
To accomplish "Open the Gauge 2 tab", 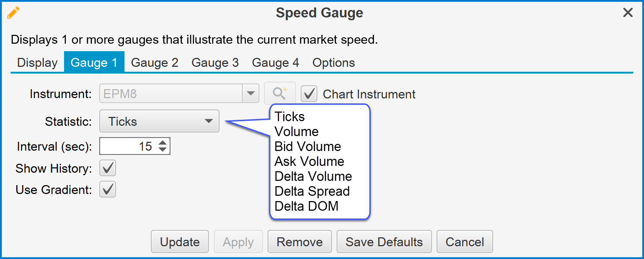I will [154, 63].
